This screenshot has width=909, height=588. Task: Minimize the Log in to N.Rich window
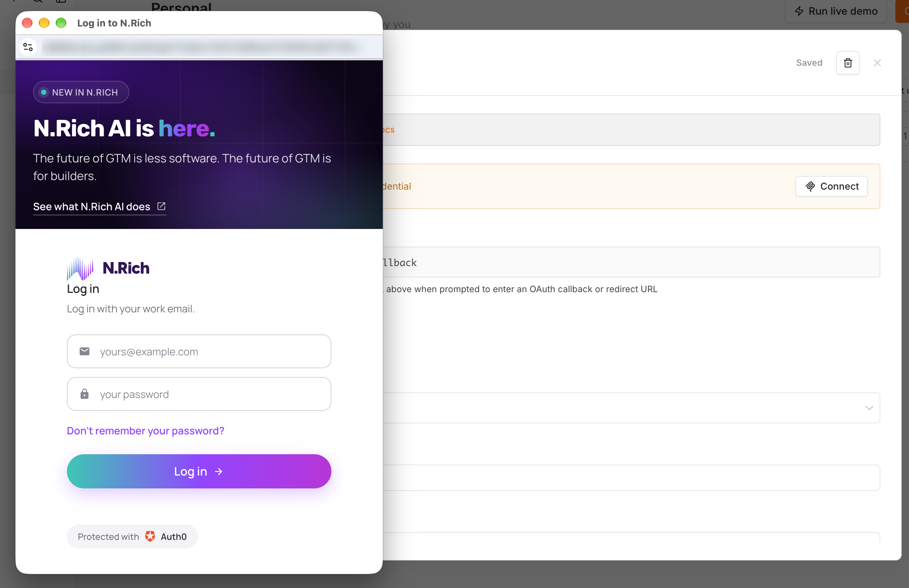(x=44, y=23)
